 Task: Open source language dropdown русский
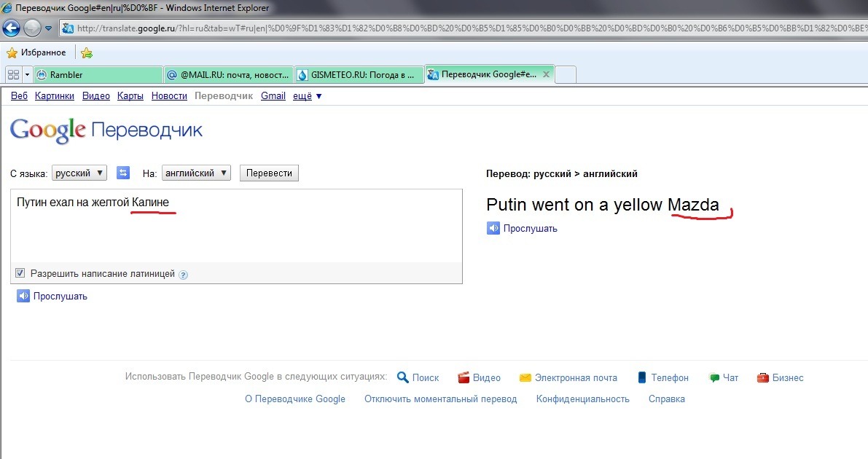pos(79,173)
